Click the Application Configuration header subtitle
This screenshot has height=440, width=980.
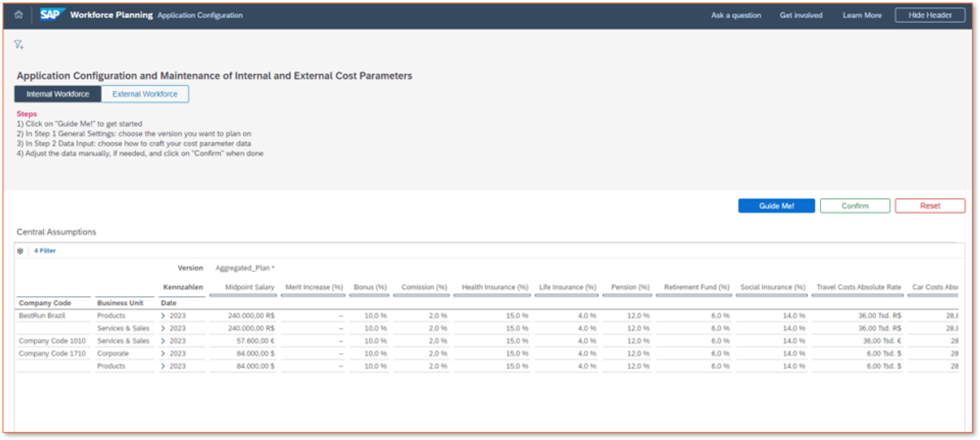[x=200, y=15]
